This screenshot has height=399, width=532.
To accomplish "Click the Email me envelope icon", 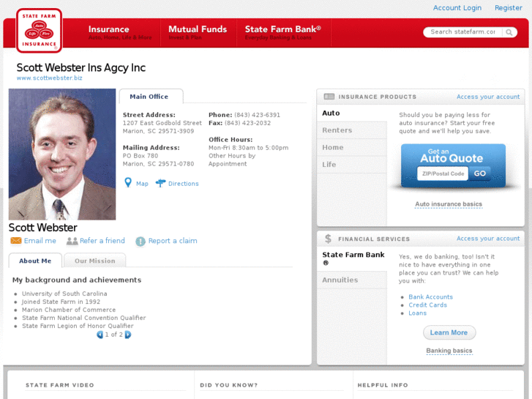I will pyautogui.click(x=16, y=240).
